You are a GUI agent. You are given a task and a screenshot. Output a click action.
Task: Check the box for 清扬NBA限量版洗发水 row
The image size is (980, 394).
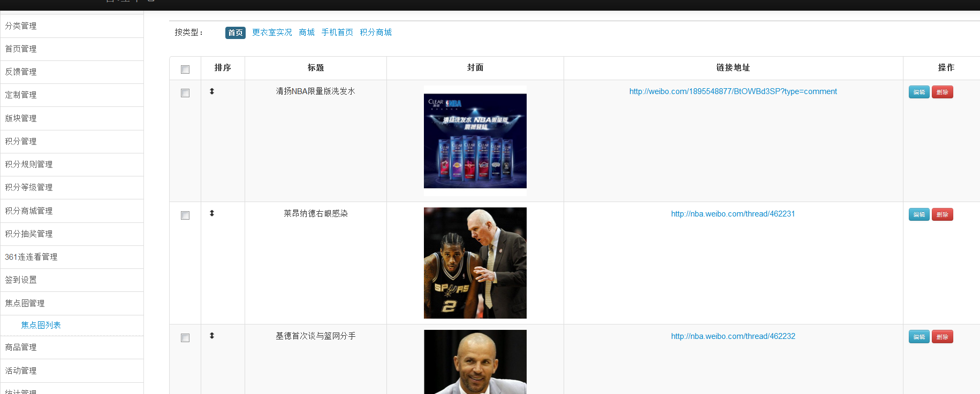[x=185, y=93]
